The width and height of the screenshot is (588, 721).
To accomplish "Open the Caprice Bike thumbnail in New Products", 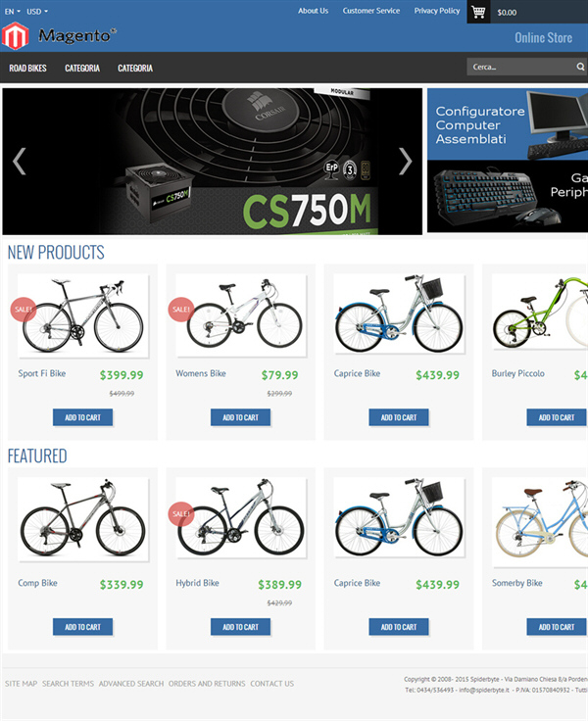I will (399, 315).
